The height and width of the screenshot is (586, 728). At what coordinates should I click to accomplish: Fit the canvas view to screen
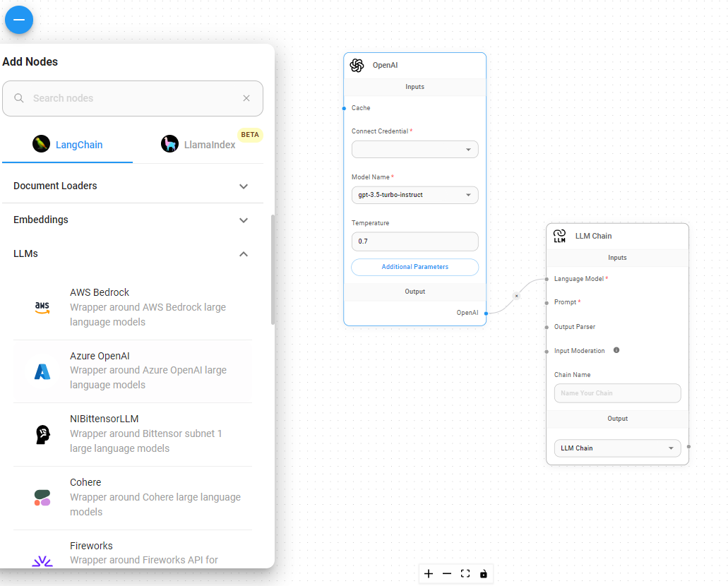click(465, 574)
